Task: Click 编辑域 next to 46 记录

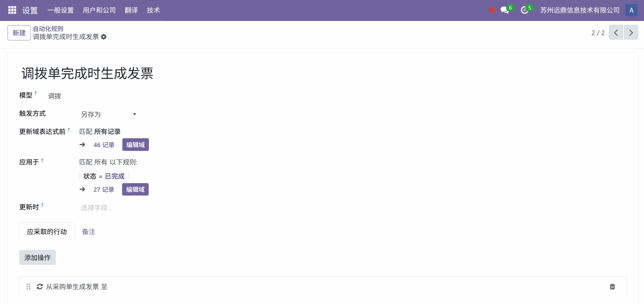Action: [x=136, y=145]
